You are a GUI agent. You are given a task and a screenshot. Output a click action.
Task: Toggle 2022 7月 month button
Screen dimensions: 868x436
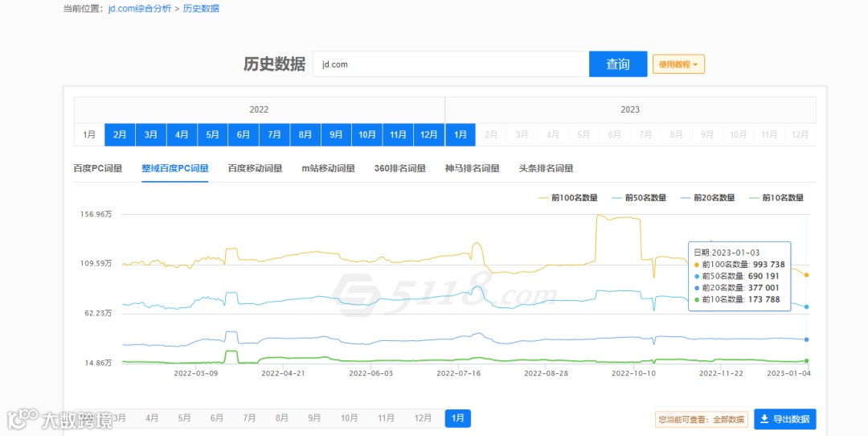pos(275,134)
